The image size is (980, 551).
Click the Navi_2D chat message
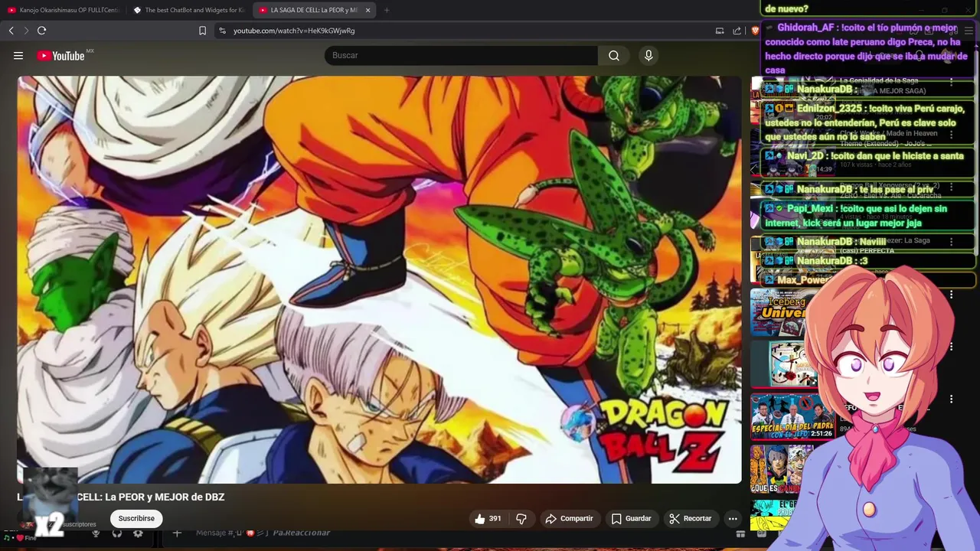pos(867,156)
